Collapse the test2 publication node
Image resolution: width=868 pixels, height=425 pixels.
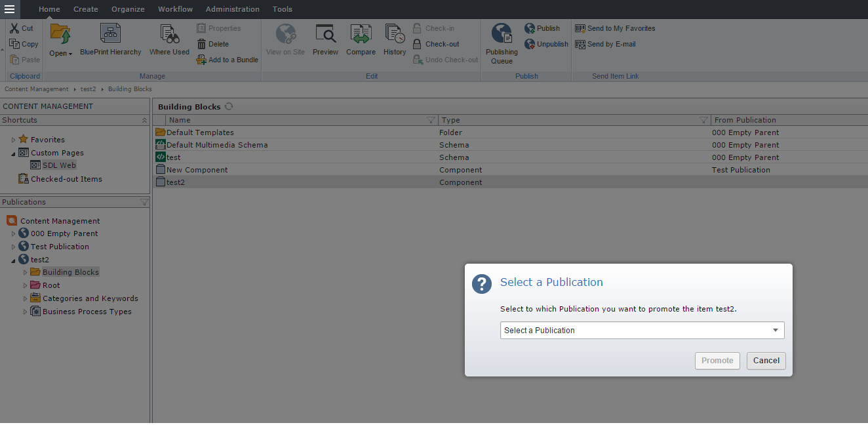tap(13, 260)
